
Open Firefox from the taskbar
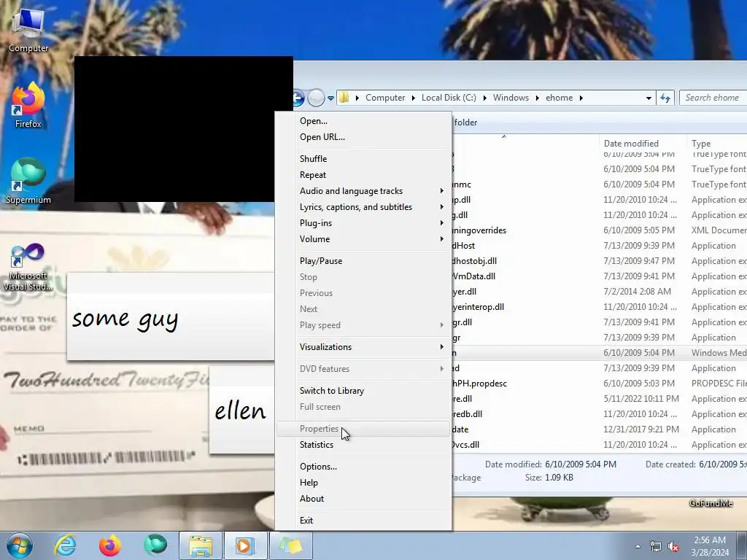(110, 545)
